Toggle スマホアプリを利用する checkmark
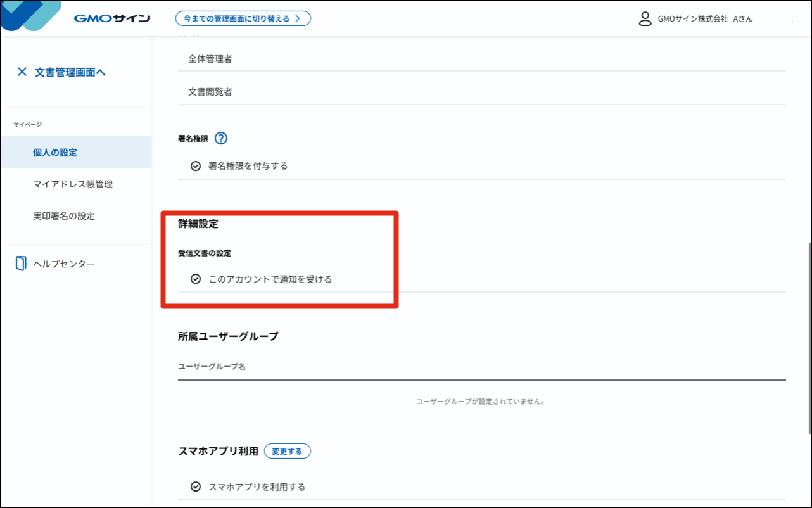Screen dimensions: 812x508 point(196,487)
